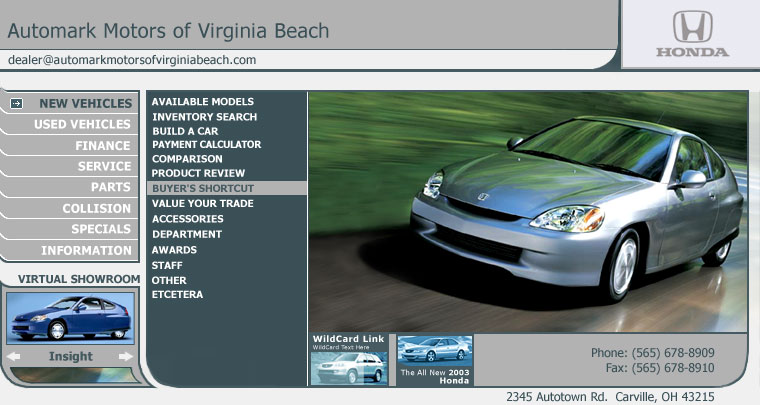Click the 2345 Autotown Rd. address text

[610, 397]
